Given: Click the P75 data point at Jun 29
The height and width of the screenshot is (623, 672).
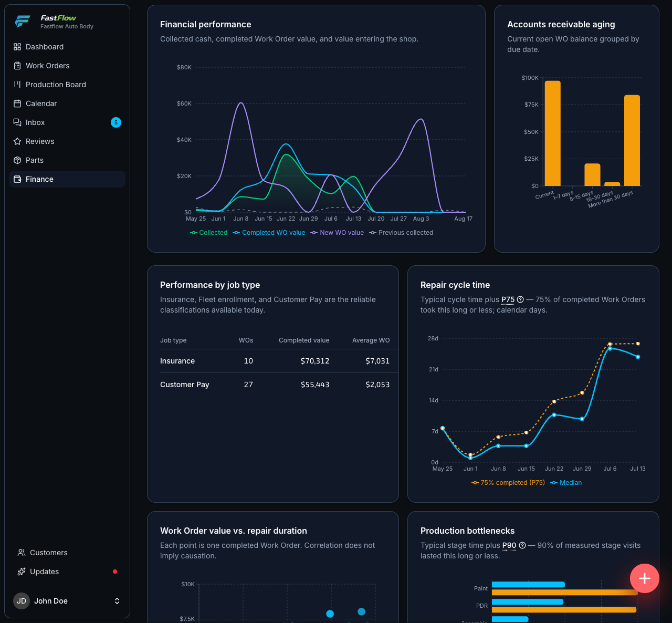Looking at the screenshot, I should click(582, 393).
